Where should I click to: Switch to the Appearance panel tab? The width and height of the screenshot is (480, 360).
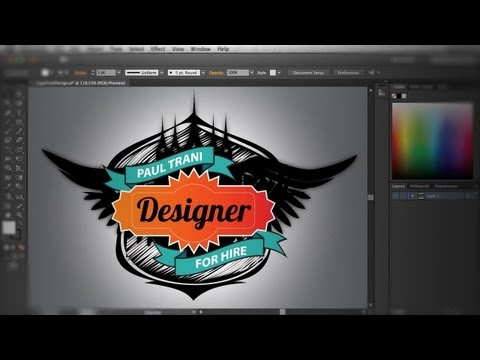tap(446, 186)
